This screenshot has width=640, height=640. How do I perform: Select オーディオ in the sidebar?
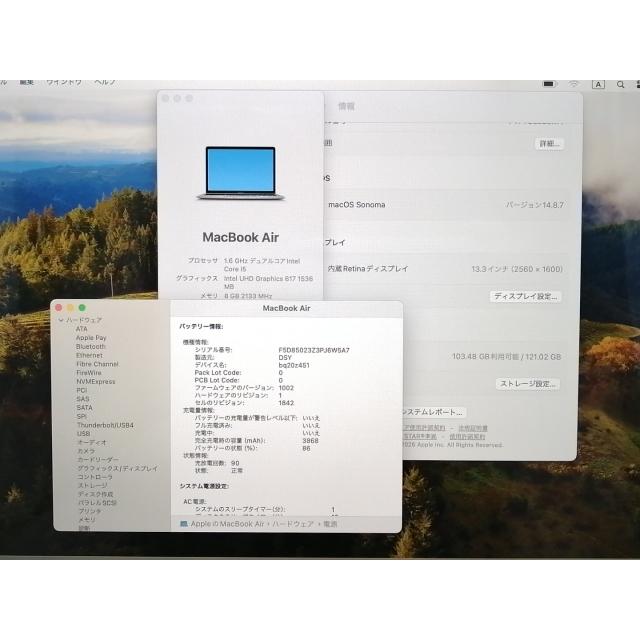(x=92, y=442)
